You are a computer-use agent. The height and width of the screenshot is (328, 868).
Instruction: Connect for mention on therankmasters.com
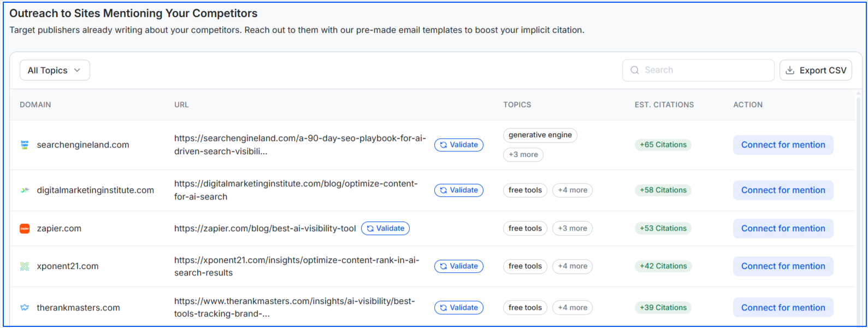pyautogui.click(x=783, y=308)
